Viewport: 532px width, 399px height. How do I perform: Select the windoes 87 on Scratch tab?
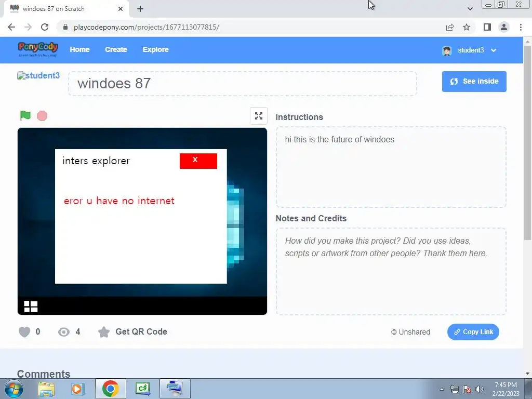tap(66, 9)
